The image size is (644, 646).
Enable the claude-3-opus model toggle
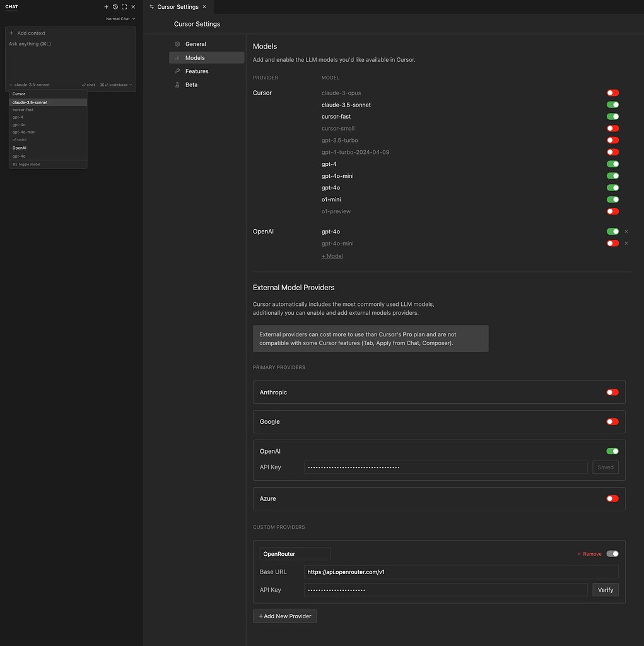(612, 93)
